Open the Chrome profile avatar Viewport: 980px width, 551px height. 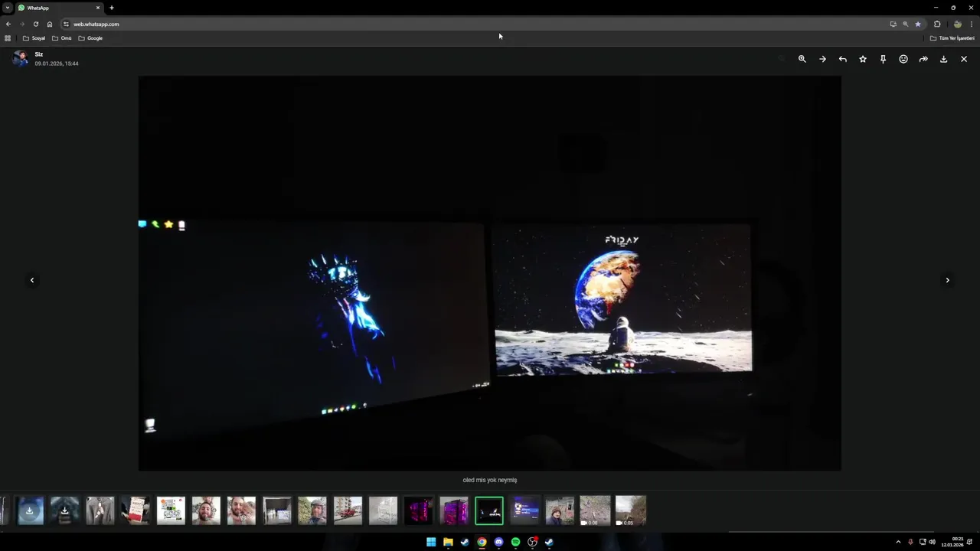pyautogui.click(x=957, y=24)
